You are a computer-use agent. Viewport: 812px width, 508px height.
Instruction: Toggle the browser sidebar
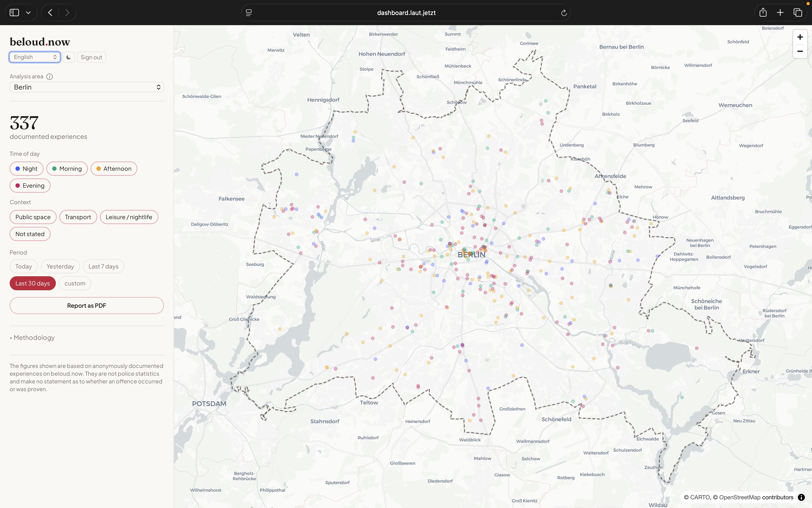tap(14, 12)
